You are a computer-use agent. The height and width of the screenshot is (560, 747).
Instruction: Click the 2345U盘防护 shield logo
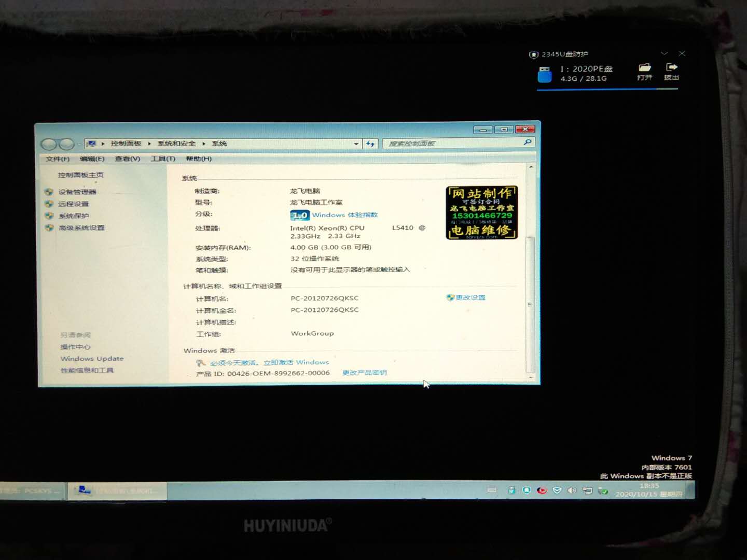coord(533,54)
